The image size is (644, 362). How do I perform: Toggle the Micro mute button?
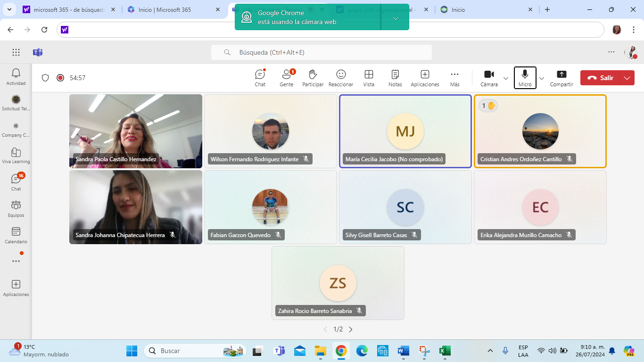click(525, 78)
